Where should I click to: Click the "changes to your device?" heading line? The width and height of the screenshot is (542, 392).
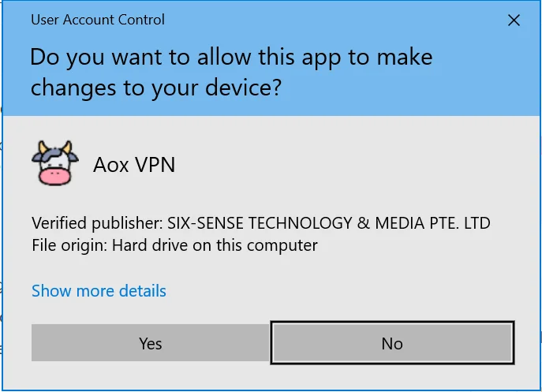click(x=155, y=88)
